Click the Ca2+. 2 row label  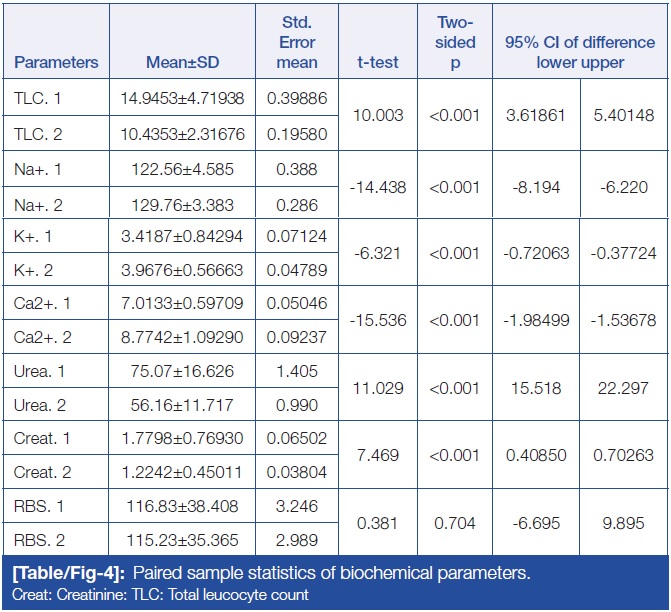[43, 338]
